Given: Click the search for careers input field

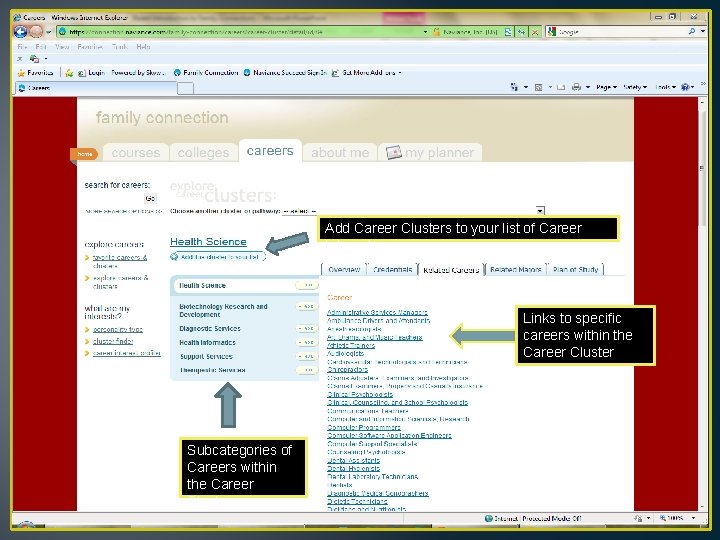Looking at the screenshot, I should (x=114, y=198).
